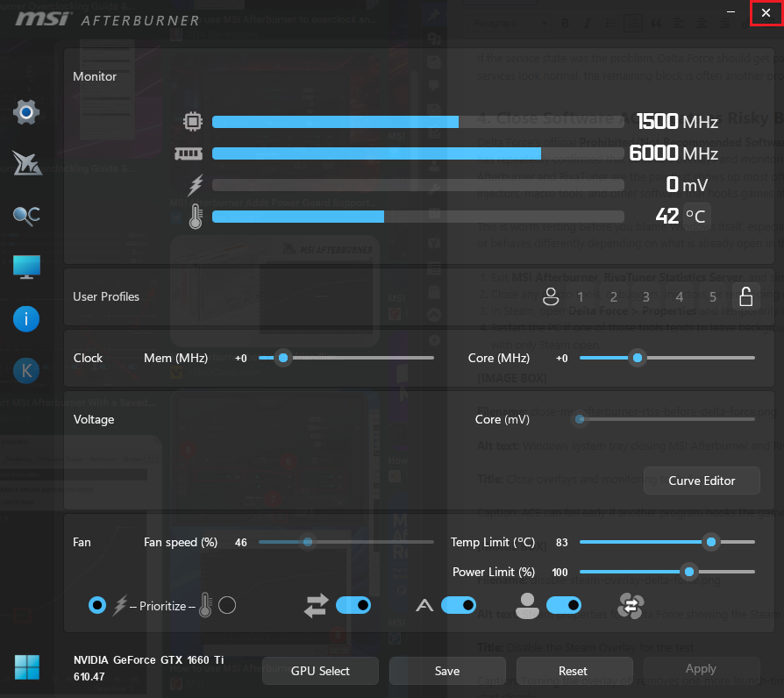The image size is (784, 698).
Task: Click the temperature thermometer monitor icon
Action: coord(196,217)
